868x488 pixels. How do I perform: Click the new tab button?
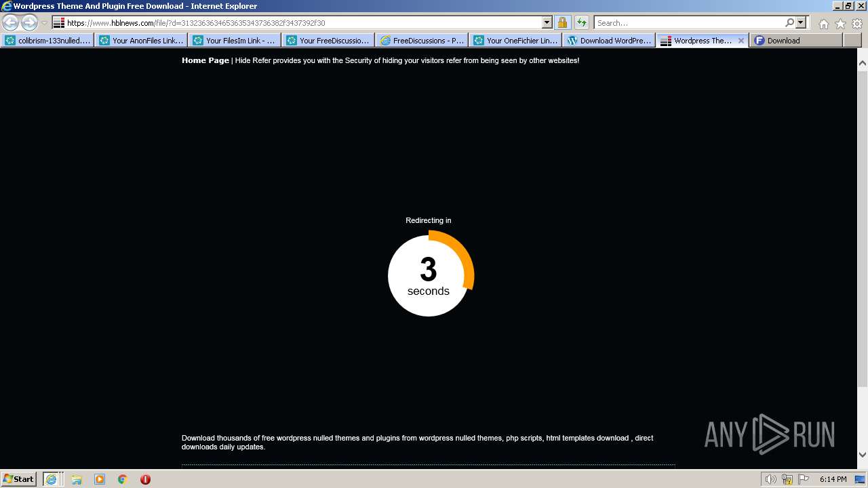(852, 41)
